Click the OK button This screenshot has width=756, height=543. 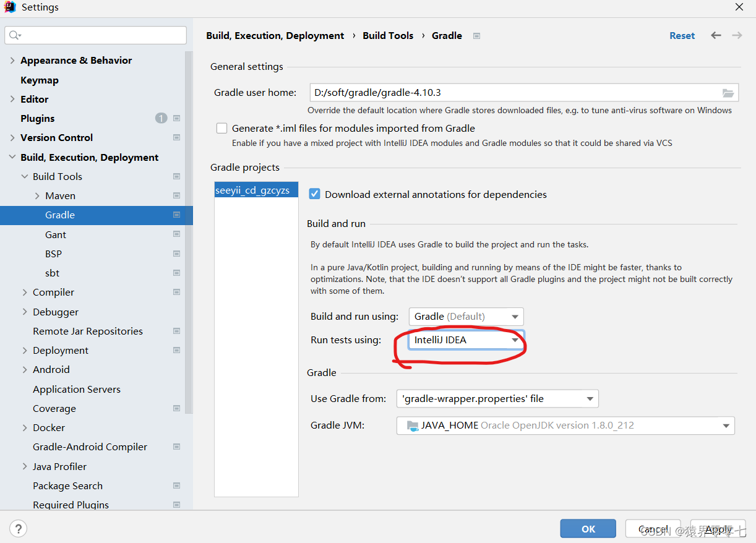[588, 529]
